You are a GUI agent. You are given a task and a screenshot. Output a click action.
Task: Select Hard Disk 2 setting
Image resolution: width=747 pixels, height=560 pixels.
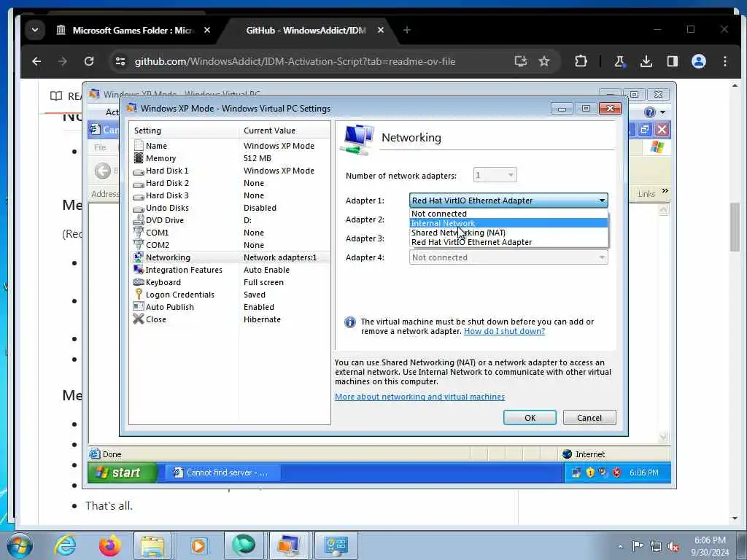(230, 183)
